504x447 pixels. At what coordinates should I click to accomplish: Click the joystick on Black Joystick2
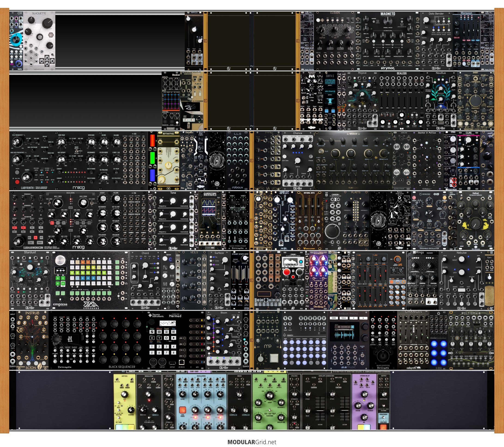click(x=383, y=355)
